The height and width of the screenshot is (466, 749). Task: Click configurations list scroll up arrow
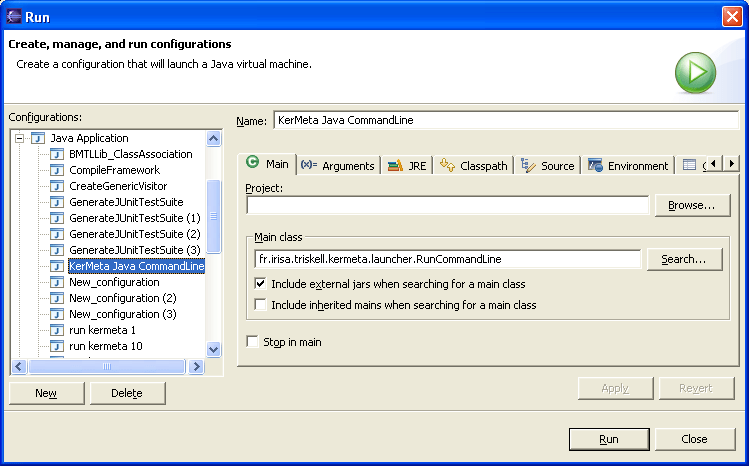pyautogui.click(x=214, y=138)
